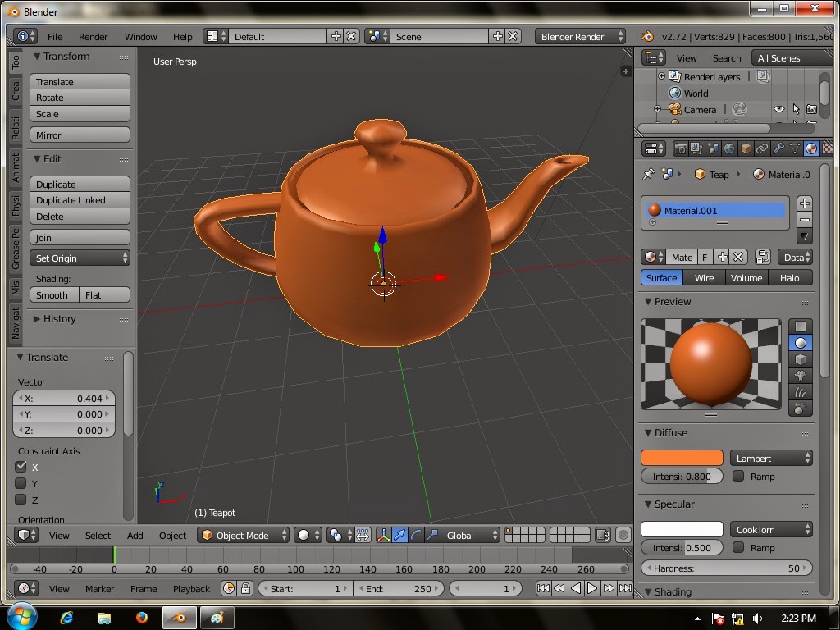Image resolution: width=840 pixels, height=630 pixels.
Task: Set preview type to monkey
Action: [801, 376]
